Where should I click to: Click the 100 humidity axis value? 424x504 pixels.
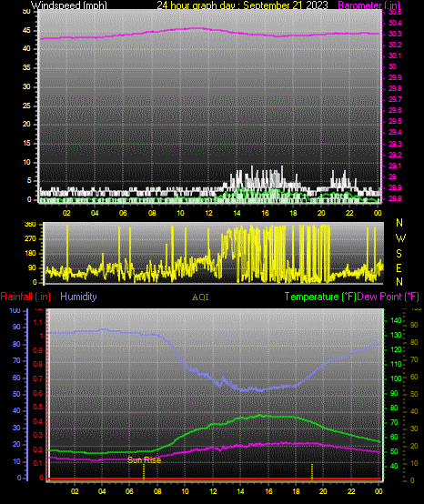point(15,310)
